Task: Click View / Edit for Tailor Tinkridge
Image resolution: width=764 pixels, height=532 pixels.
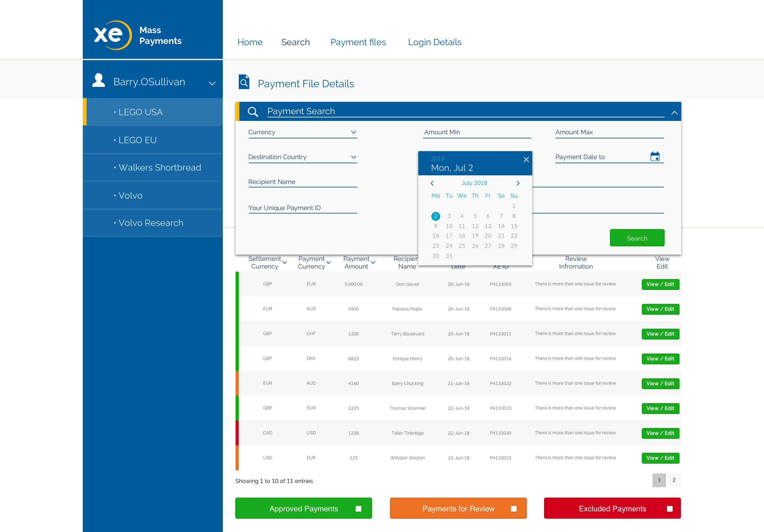Action: point(660,433)
